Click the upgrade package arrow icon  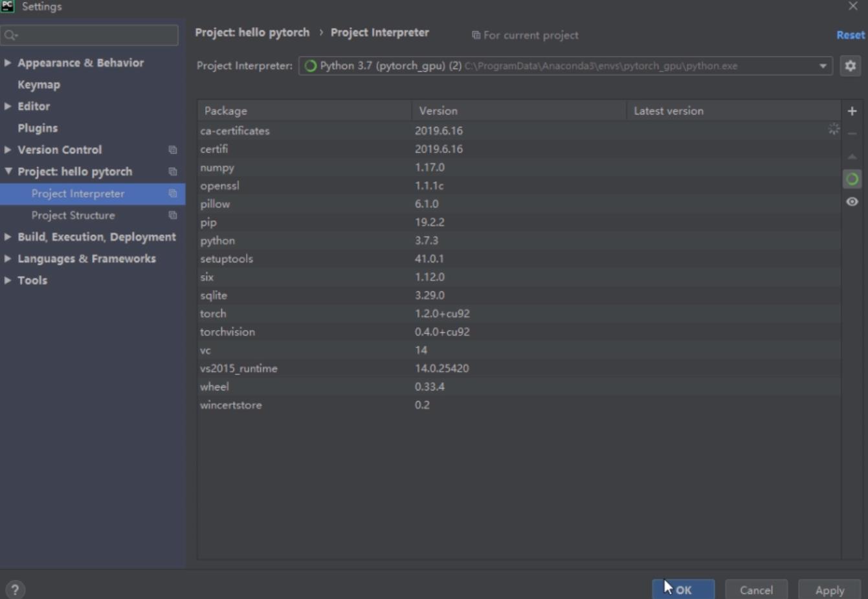[x=852, y=157]
